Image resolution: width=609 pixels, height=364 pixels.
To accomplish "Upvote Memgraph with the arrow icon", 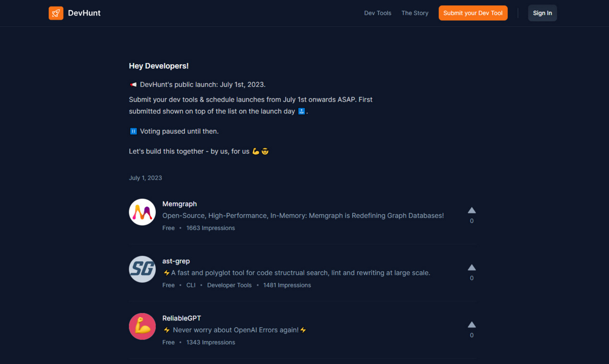I will pos(471,210).
